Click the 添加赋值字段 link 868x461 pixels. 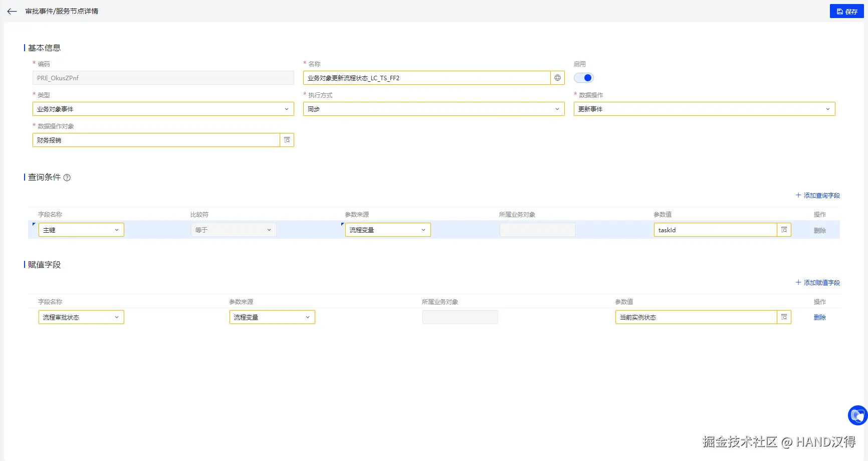tap(818, 282)
